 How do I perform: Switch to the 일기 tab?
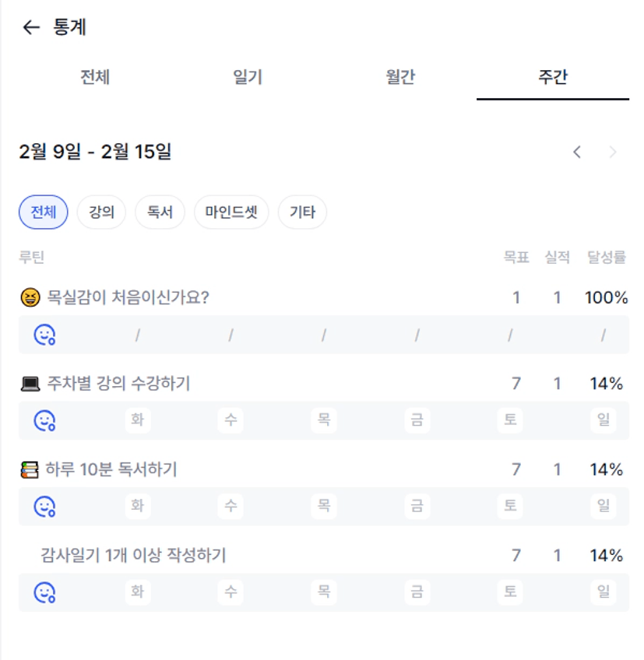pyautogui.click(x=248, y=77)
